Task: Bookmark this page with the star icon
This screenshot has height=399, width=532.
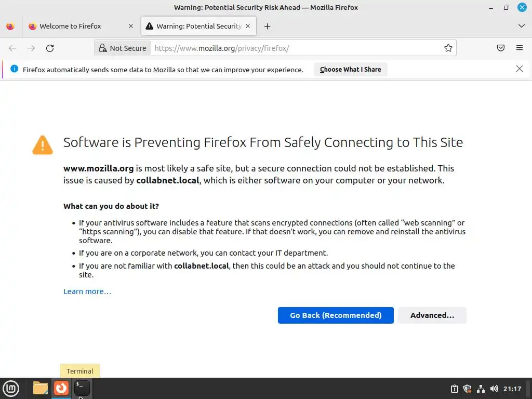Action: [x=448, y=48]
